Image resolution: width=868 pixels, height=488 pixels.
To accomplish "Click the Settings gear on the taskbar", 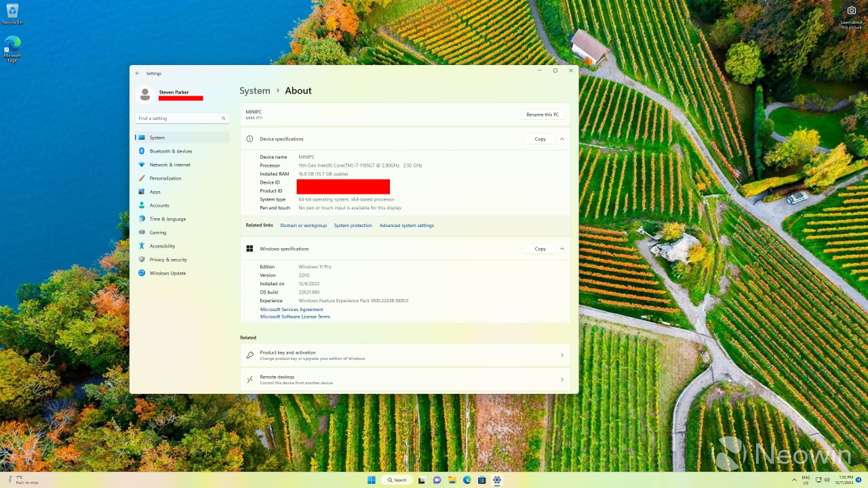I will (x=497, y=480).
